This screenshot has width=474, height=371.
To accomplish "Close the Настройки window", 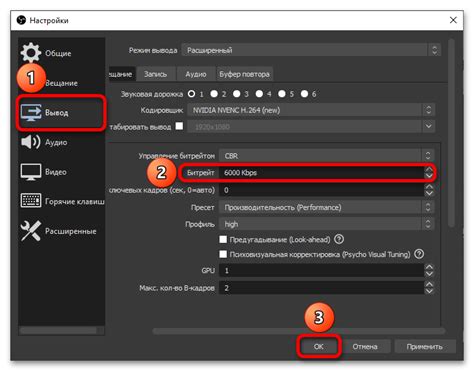I will coord(453,20).
